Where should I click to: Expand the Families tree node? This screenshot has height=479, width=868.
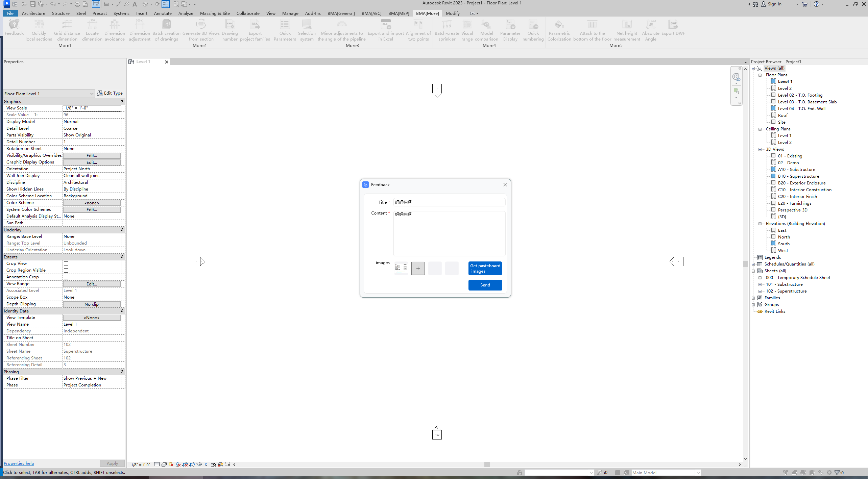coord(753,298)
